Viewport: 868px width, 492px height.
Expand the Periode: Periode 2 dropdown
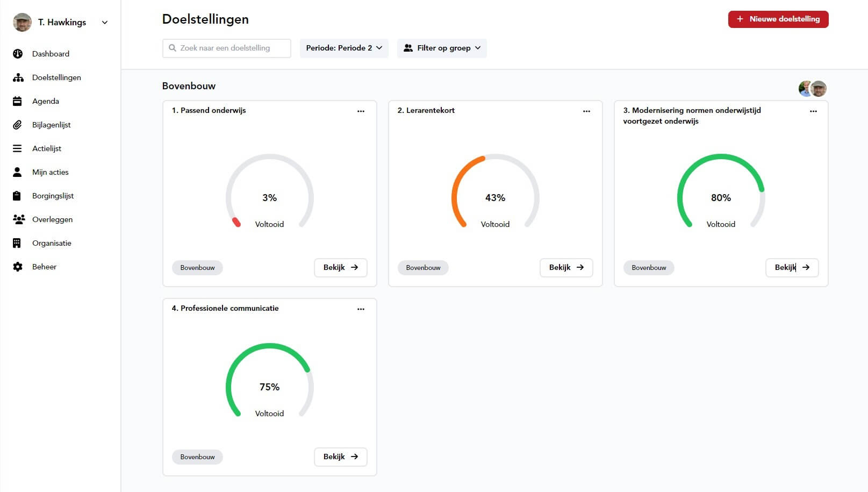click(x=344, y=48)
